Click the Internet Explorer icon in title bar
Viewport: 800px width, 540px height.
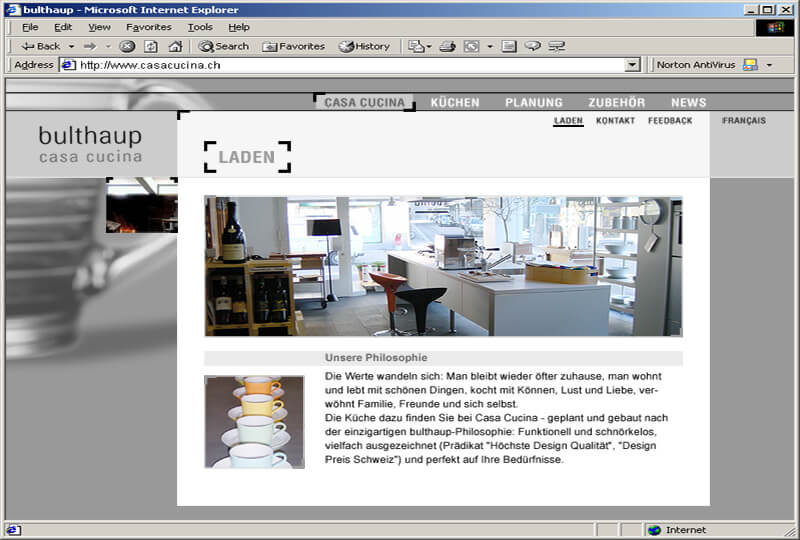pos(13,10)
